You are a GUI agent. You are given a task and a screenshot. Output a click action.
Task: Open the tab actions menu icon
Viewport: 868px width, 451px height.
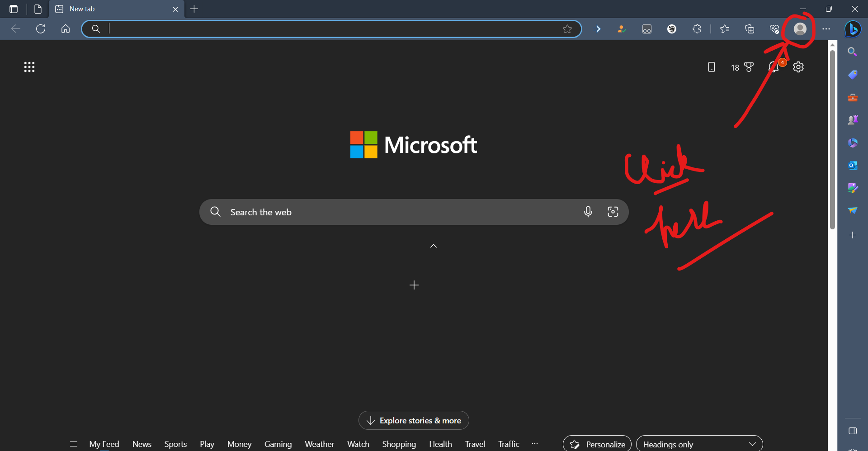14,9
